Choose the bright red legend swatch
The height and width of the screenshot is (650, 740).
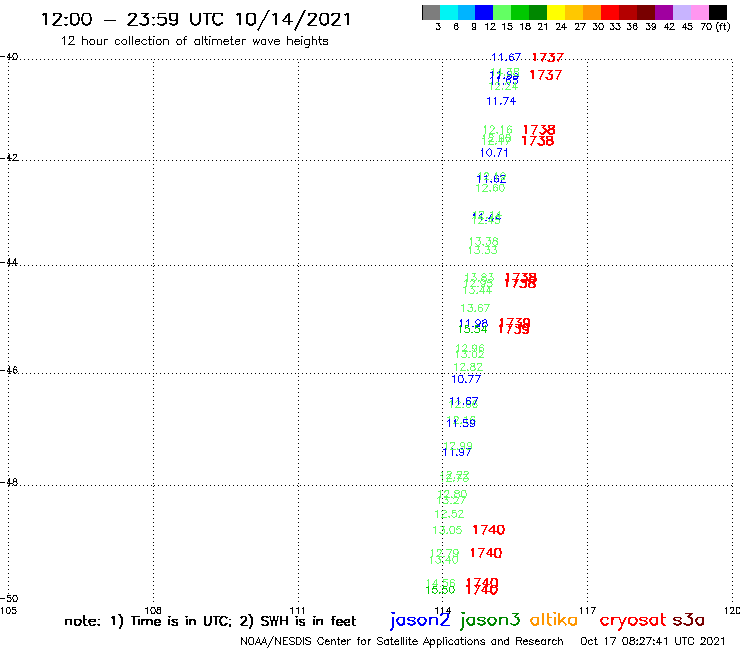pos(610,12)
